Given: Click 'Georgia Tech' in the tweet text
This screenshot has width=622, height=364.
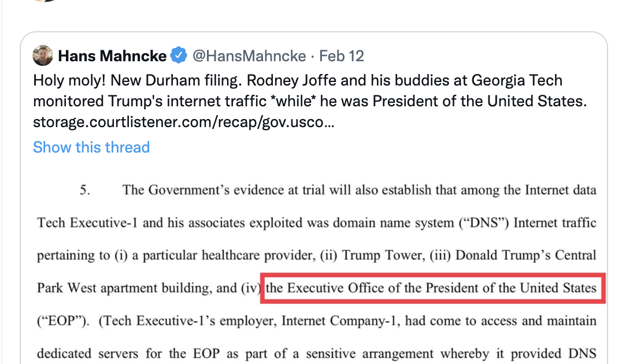Looking at the screenshot, I should 517,80.
